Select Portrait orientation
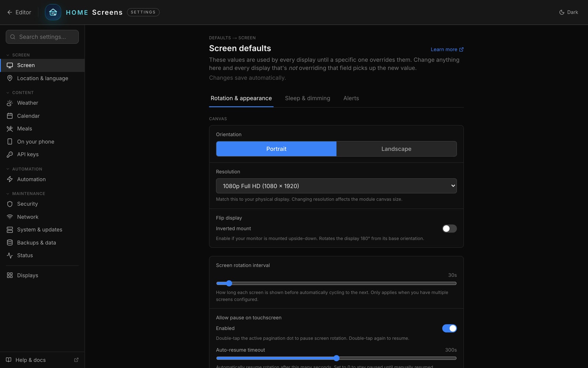The image size is (588, 368). point(276,149)
